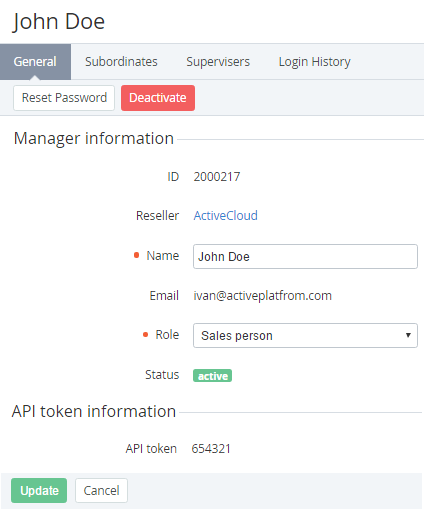
Task: Click the Role dropdown arrow
Action: [408, 335]
